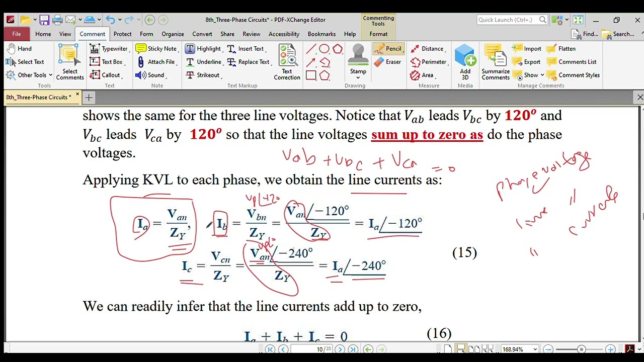Select the Polyline drawing tool
The image size is (644, 362).
(325, 62)
